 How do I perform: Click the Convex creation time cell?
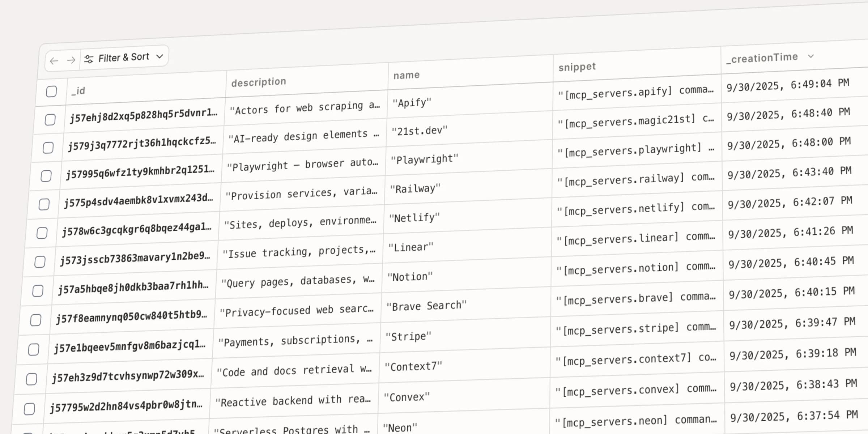[793, 385]
